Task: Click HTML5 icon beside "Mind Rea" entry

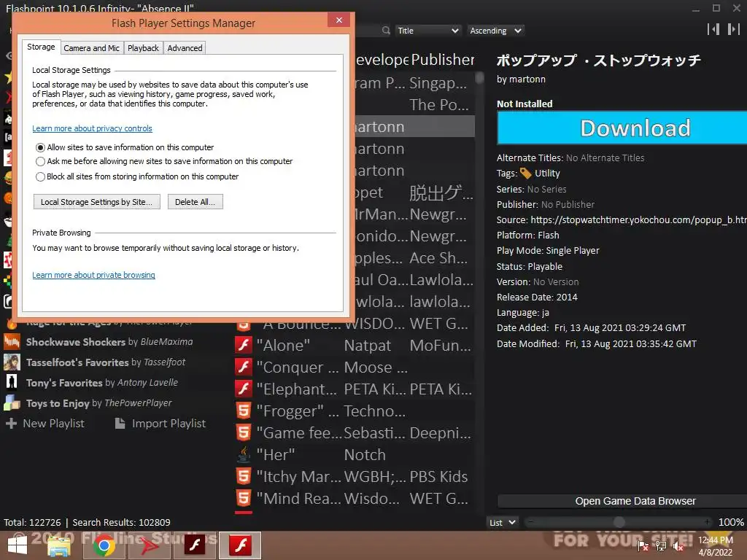Action: pos(244,498)
